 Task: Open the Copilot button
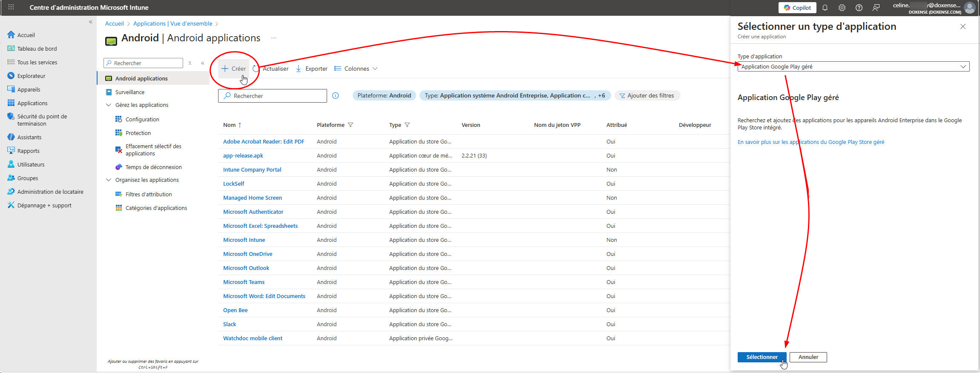[797, 8]
